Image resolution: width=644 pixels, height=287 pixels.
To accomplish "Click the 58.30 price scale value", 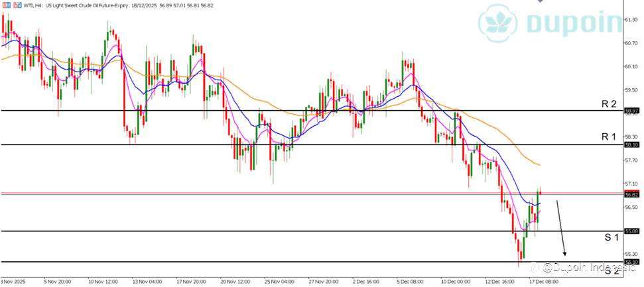I will (x=631, y=137).
